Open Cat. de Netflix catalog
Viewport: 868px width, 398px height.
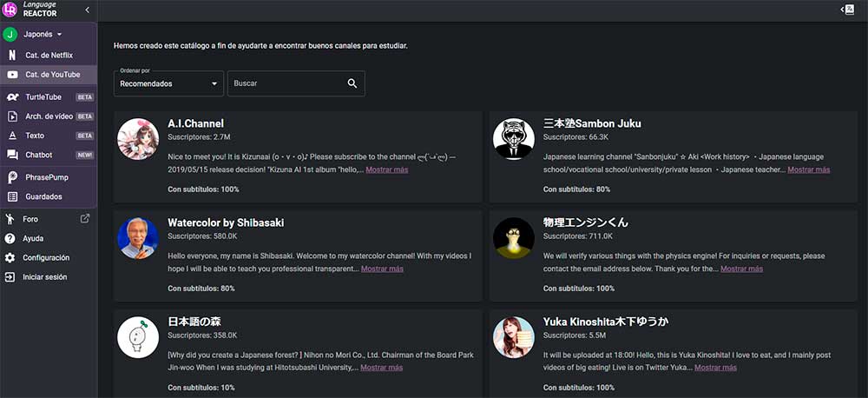click(x=49, y=56)
